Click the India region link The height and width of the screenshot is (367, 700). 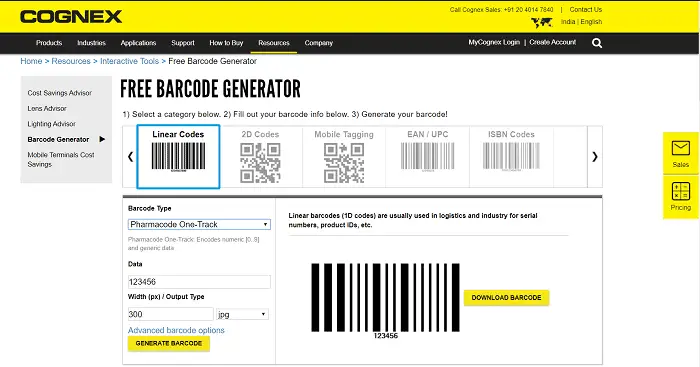click(568, 21)
